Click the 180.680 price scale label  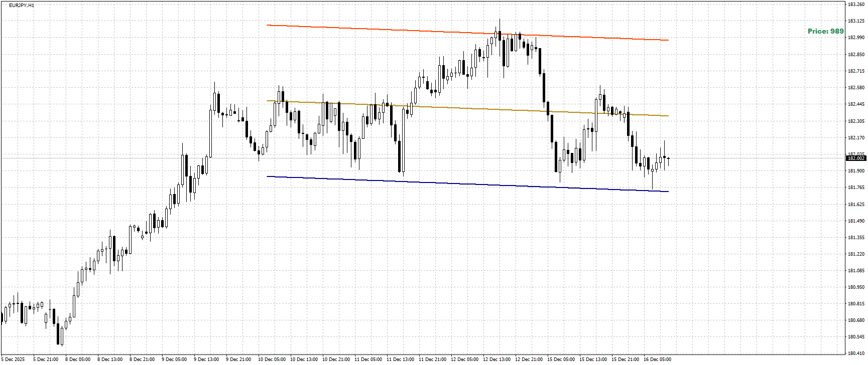click(856, 320)
